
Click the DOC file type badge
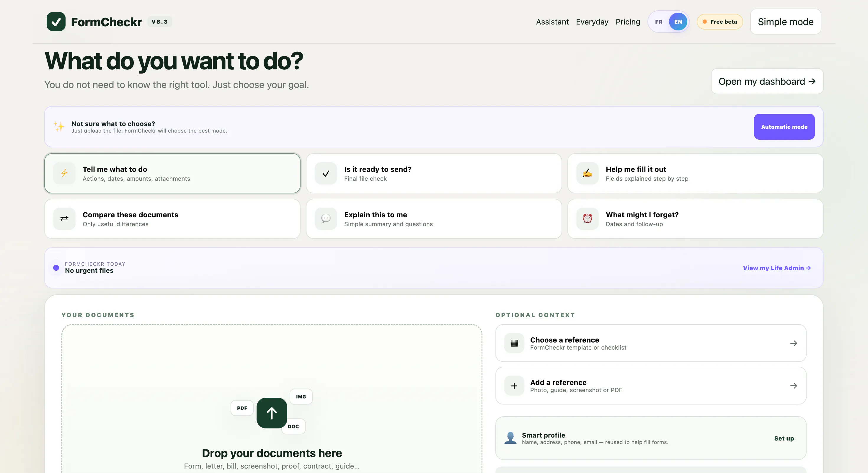(293, 426)
